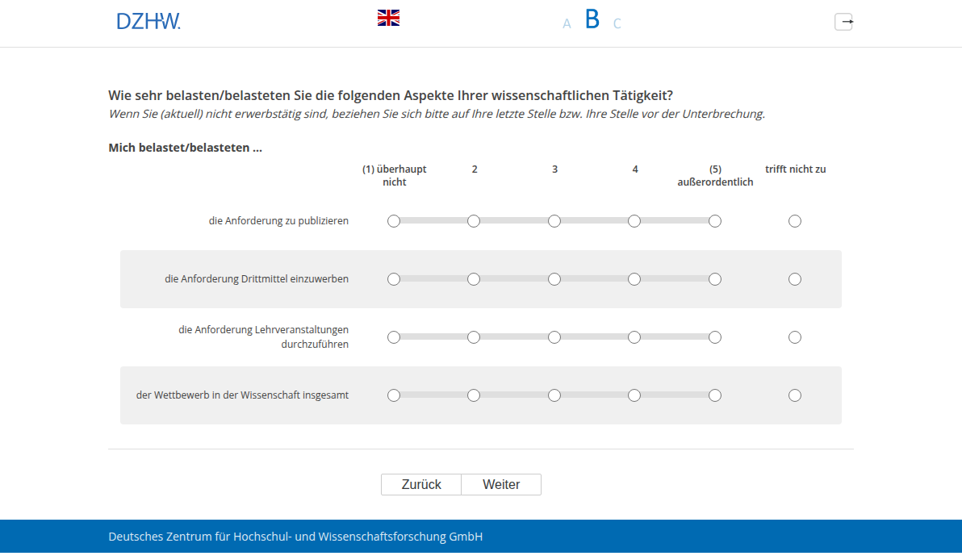The image size is (962, 560).
Task: Rate Lehrveranstaltungen durchzuführen as 1
Action: 394,337
